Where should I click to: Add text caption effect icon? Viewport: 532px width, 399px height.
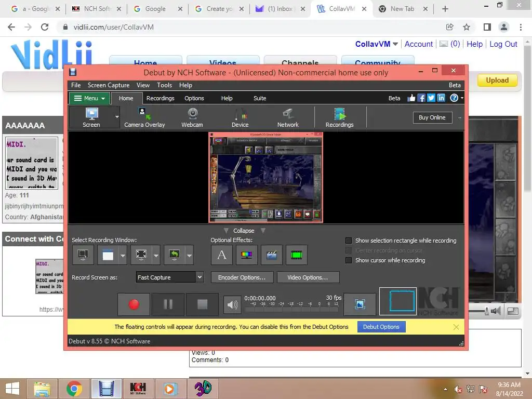221,255
